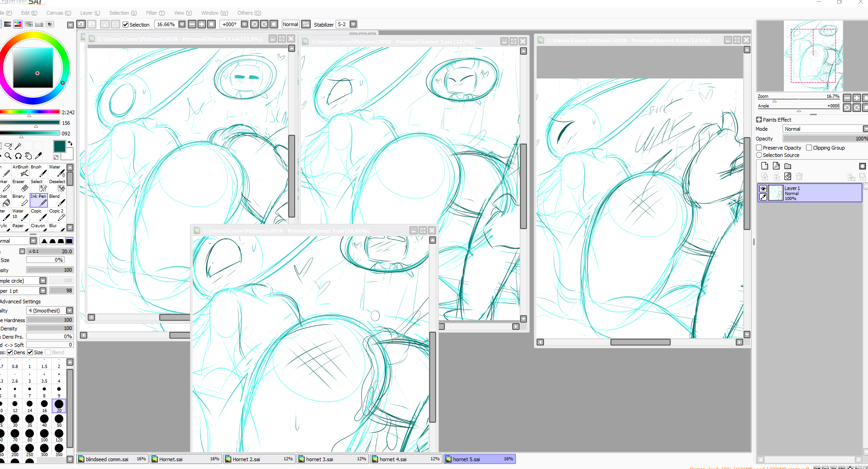The width and height of the screenshot is (868, 469).
Task: Pick the Rotate view tool
Action: click(x=18, y=156)
